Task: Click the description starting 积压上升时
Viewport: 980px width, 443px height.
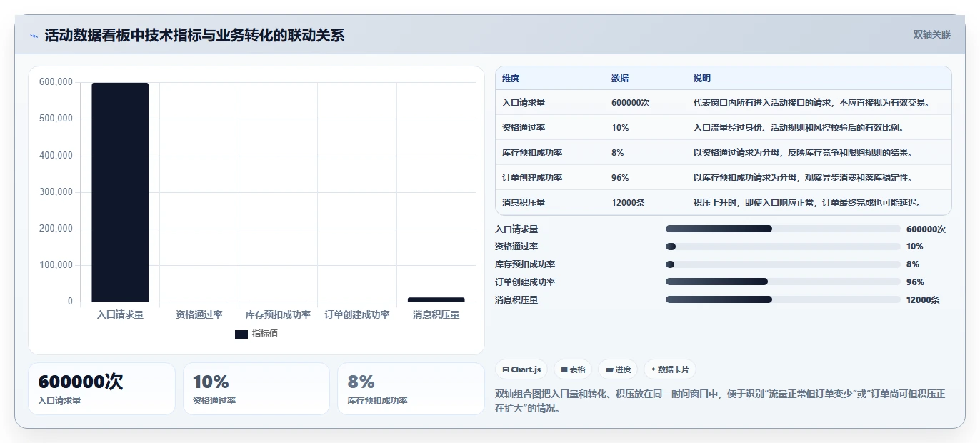Action: 808,203
